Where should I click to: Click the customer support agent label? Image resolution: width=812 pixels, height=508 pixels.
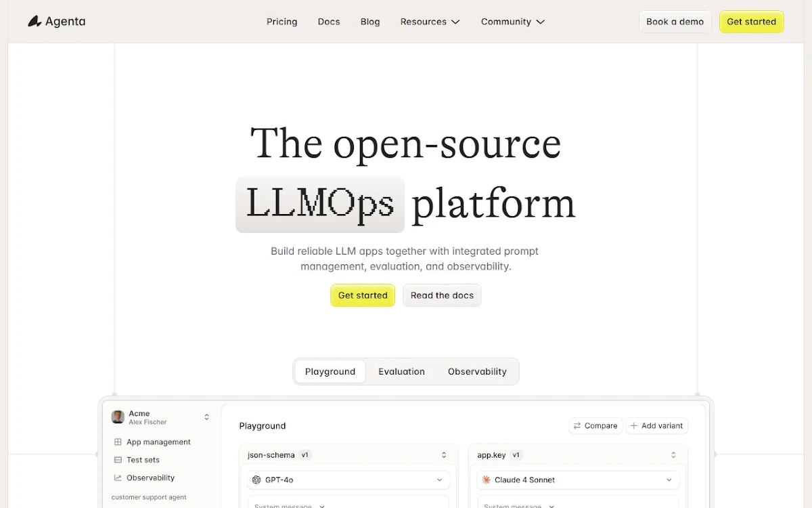[x=149, y=497]
